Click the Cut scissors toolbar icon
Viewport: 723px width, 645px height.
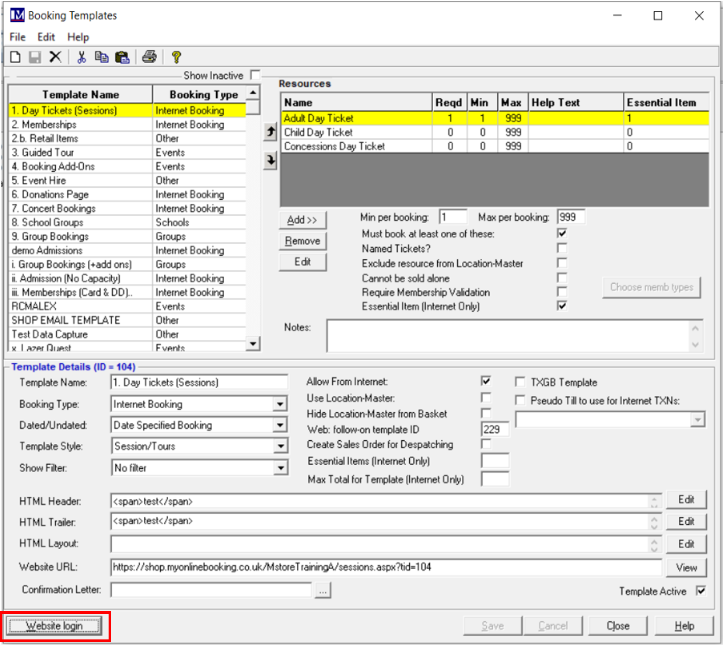click(82, 58)
